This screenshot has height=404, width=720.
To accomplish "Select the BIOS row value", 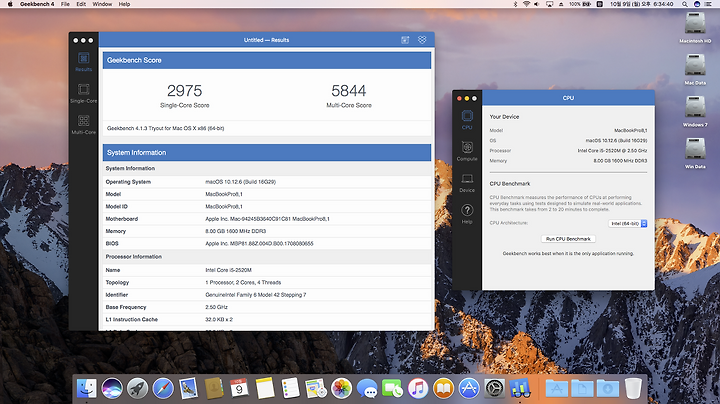I will tap(259, 243).
